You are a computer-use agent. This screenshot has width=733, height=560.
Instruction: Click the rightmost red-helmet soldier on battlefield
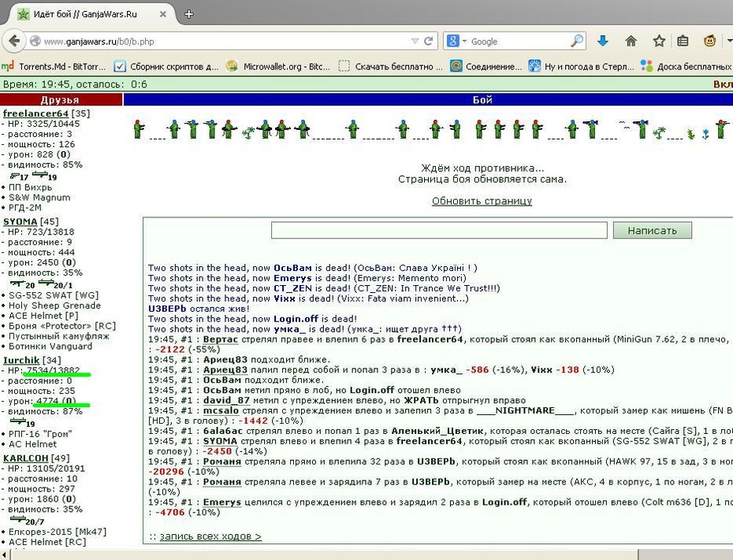[x=722, y=129]
